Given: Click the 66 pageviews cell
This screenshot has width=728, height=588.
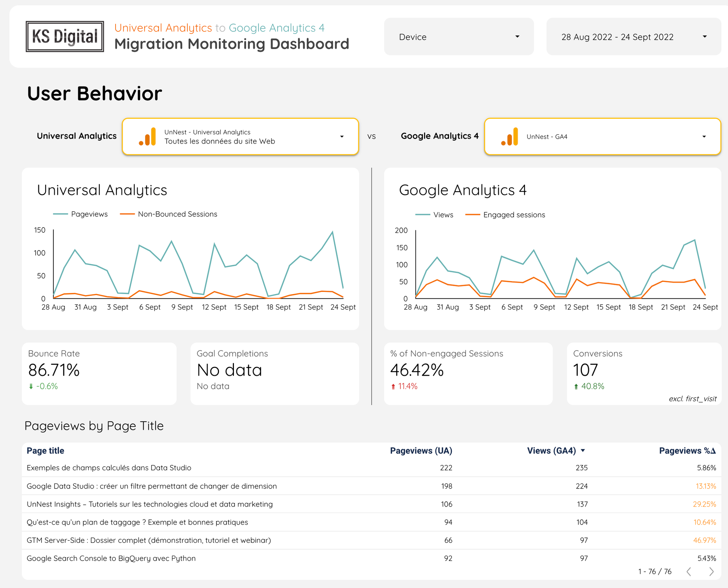Looking at the screenshot, I should tap(448, 540).
